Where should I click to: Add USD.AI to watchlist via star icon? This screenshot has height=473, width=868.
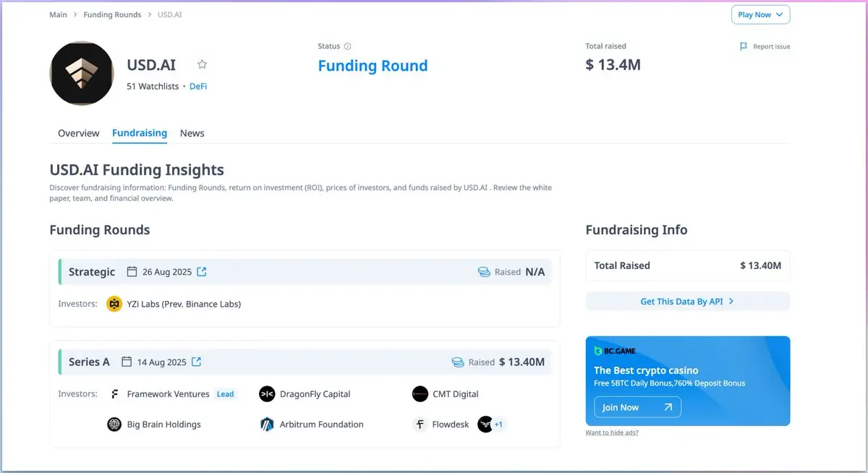point(203,64)
